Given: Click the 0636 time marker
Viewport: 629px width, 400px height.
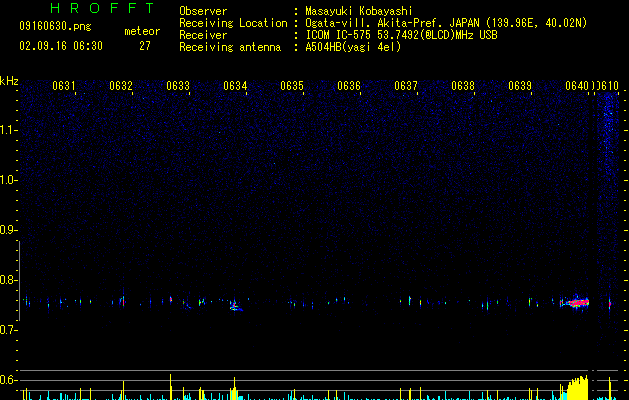Looking at the screenshot, I should (x=349, y=86).
